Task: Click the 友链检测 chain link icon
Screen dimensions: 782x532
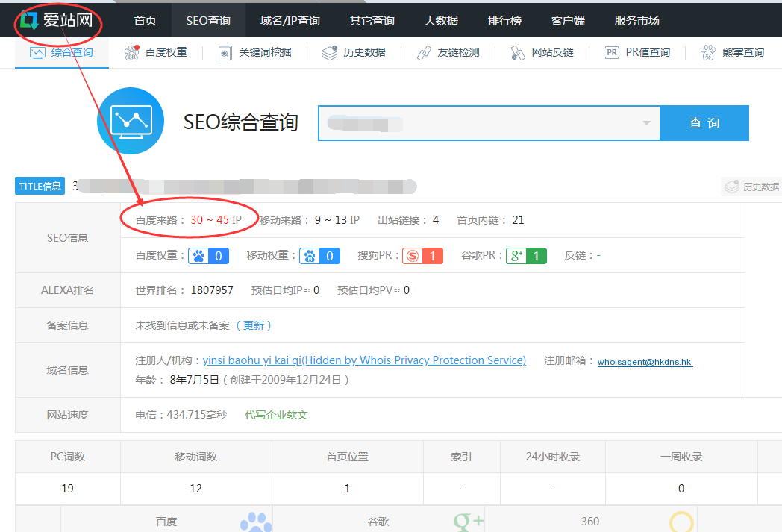Action: [x=424, y=53]
